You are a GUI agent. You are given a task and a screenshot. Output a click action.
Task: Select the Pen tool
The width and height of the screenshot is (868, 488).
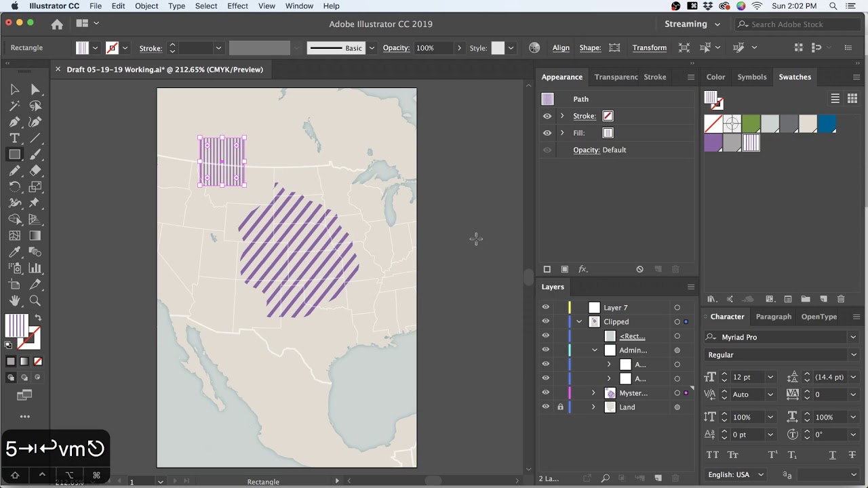(x=14, y=122)
